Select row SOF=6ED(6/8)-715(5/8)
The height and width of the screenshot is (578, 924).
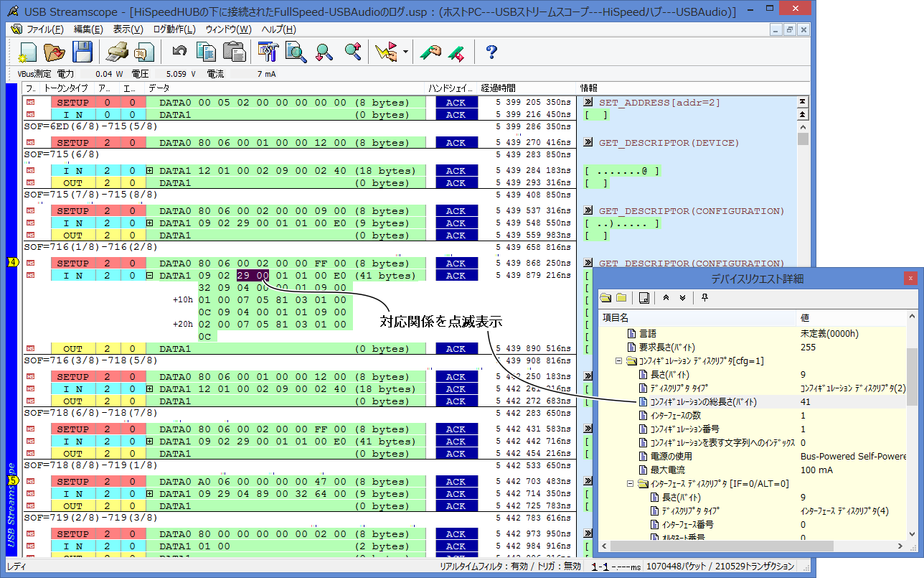[x=299, y=126]
